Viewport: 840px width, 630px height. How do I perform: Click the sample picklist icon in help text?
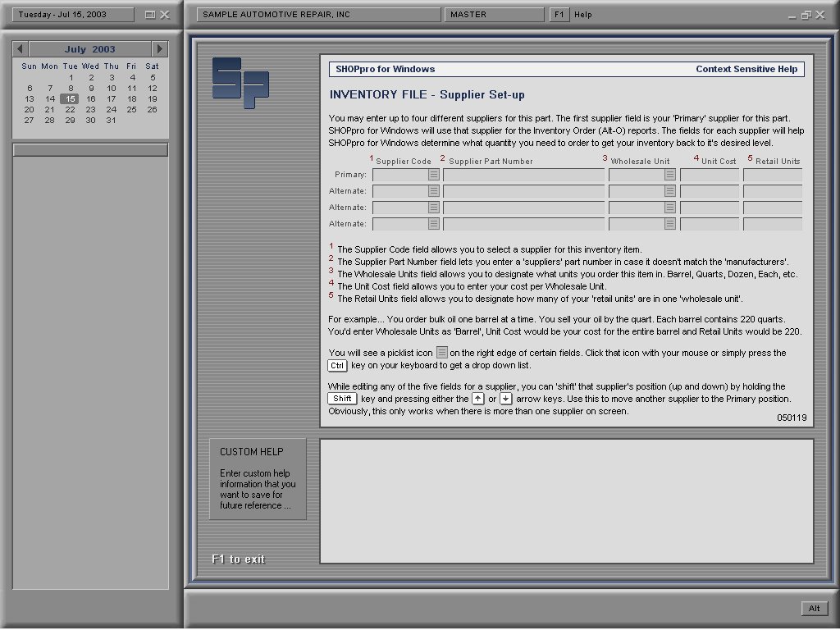pos(441,353)
